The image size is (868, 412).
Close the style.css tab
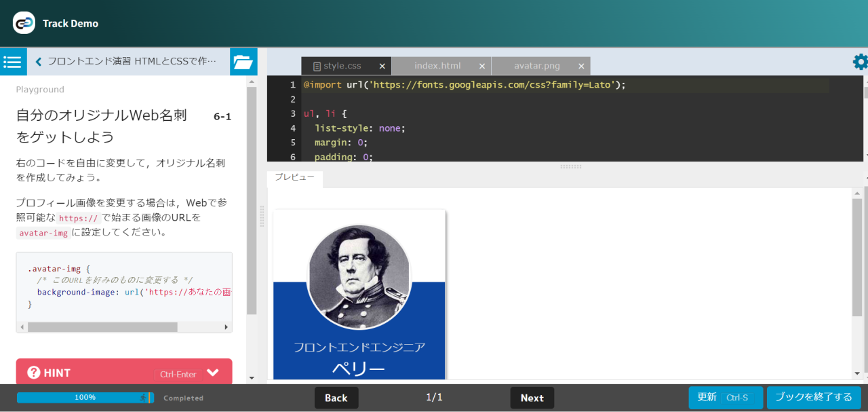pos(382,67)
